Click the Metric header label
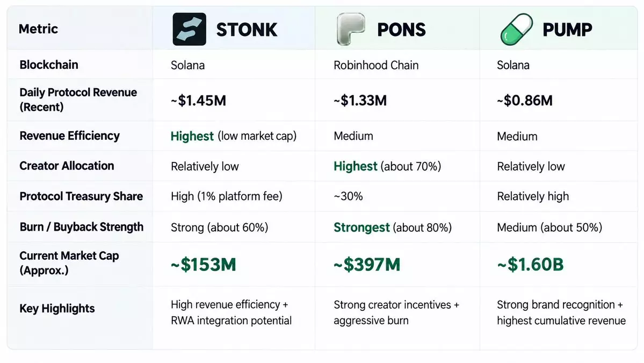 pos(38,29)
